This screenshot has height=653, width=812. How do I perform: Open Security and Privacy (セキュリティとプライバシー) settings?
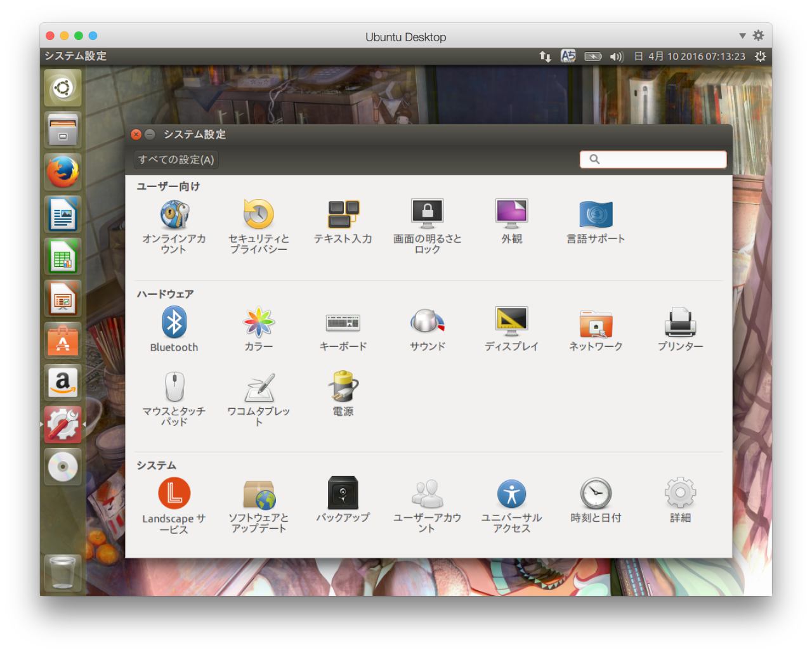258,226
